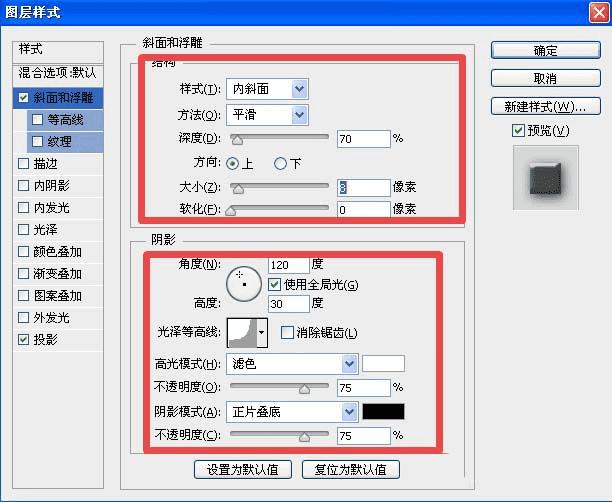
Task: Enable the 颜色叠加 checkbox
Action: click(x=23, y=251)
